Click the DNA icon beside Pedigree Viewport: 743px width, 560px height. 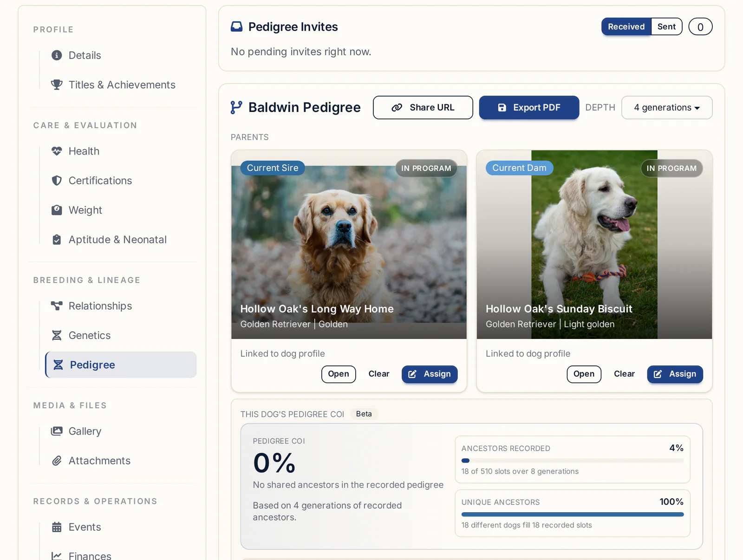(58, 365)
